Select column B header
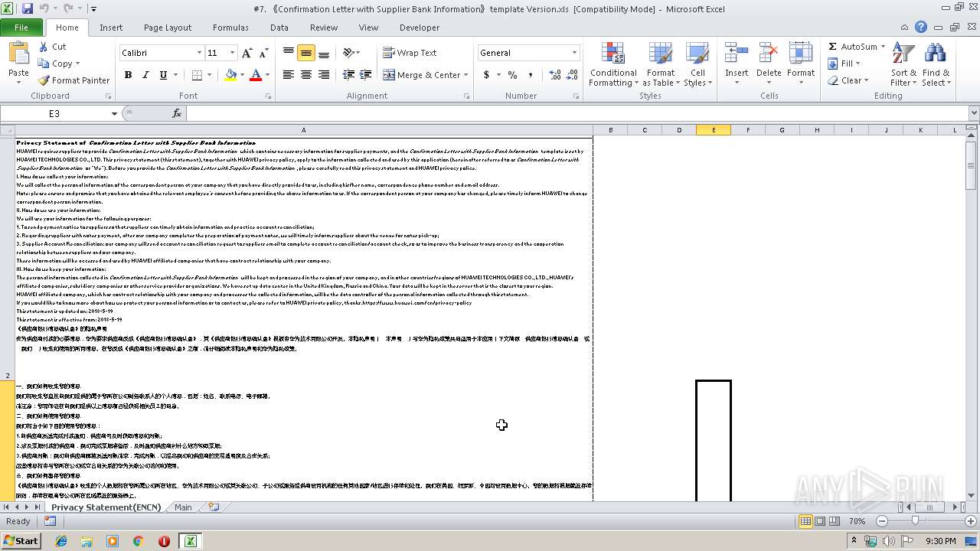980x551 pixels. (610, 130)
